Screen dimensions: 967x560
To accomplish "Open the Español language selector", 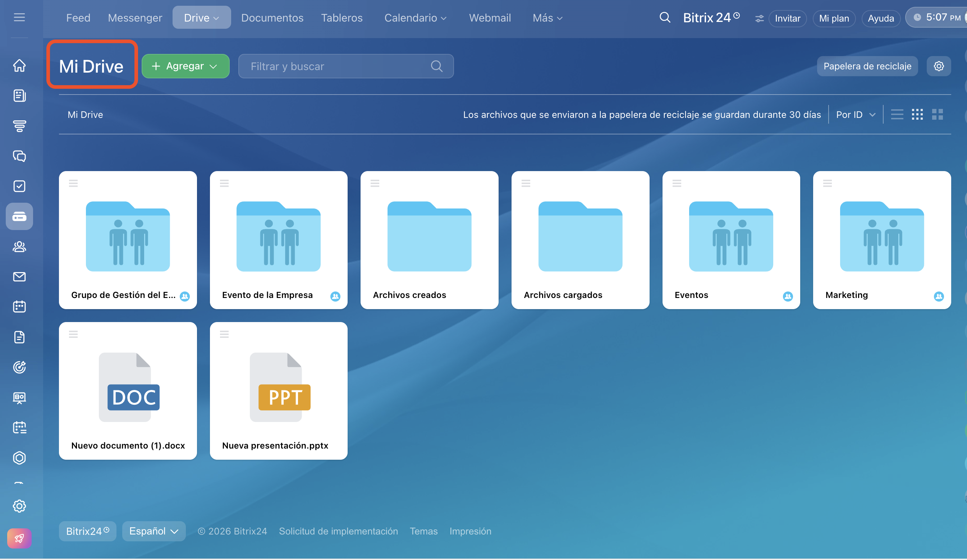I will coord(153,531).
